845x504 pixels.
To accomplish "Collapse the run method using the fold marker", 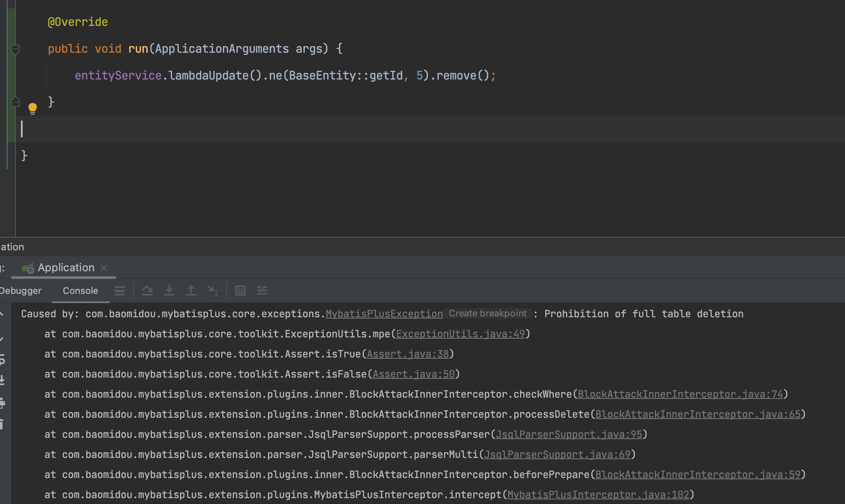I will click(15, 49).
